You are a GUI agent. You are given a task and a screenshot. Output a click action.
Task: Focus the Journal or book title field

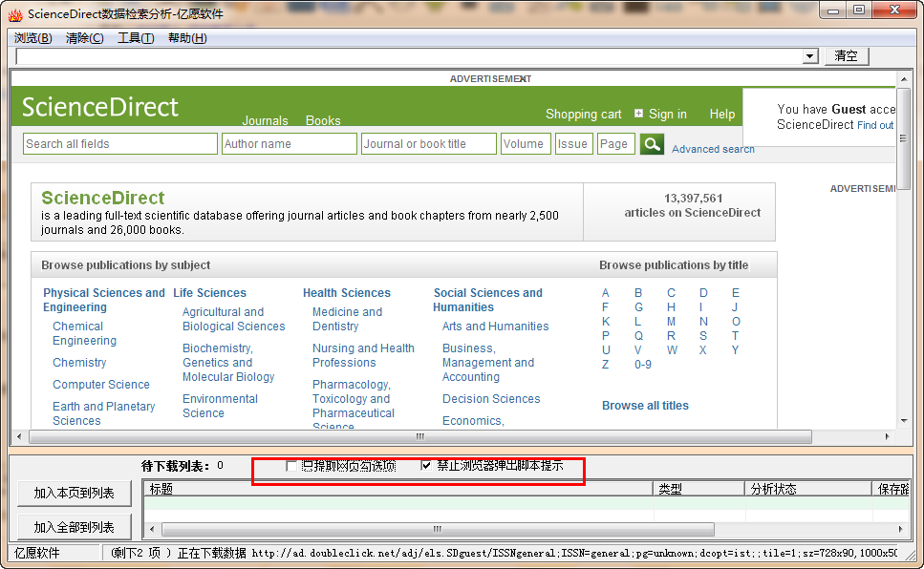pyautogui.click(x=428, y=144)
